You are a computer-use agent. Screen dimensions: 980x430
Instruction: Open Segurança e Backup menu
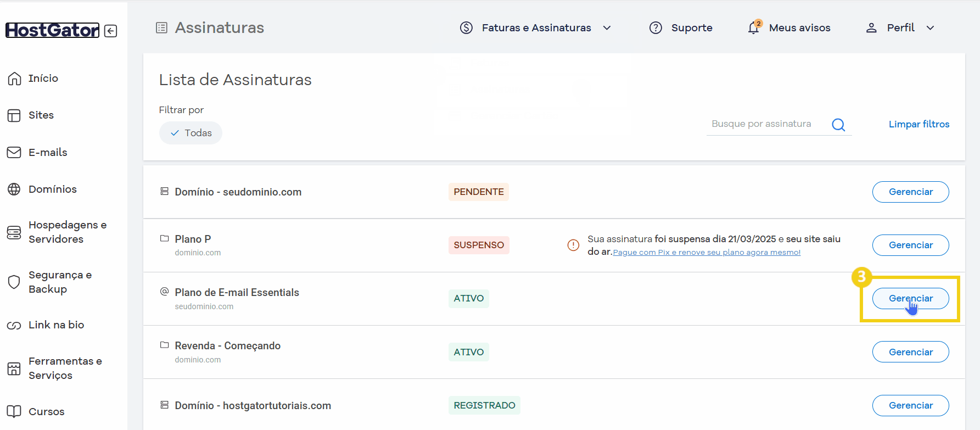tap(60, 282)
